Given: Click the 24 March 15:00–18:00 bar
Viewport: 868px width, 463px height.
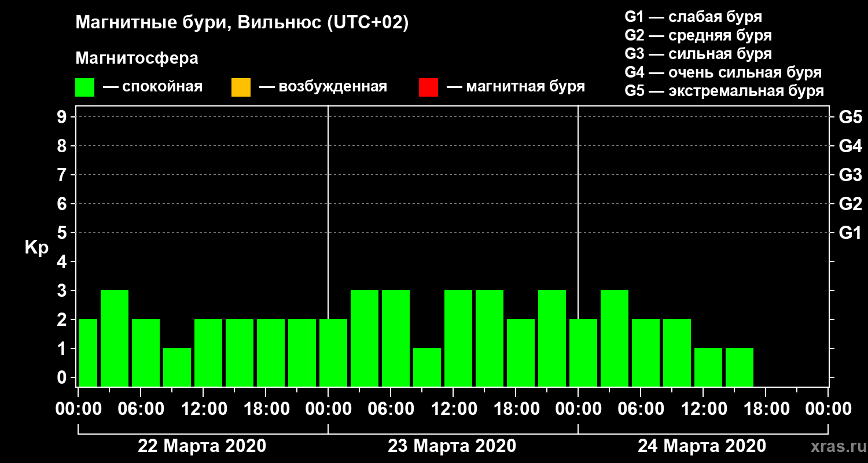Looking at the screenshot, I should tap(740, 367).
